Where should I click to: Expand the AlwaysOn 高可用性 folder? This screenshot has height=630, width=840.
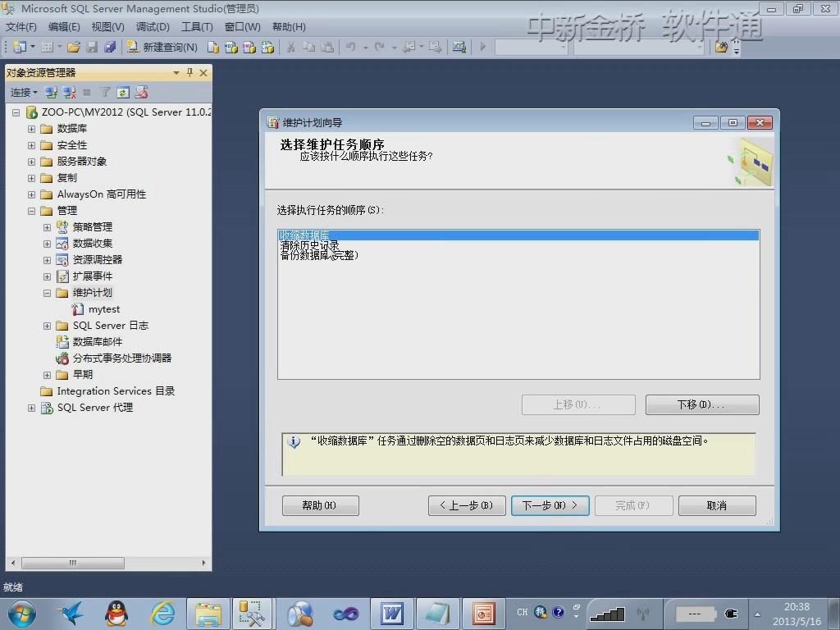pyautogui.click(x=32, y=194)
